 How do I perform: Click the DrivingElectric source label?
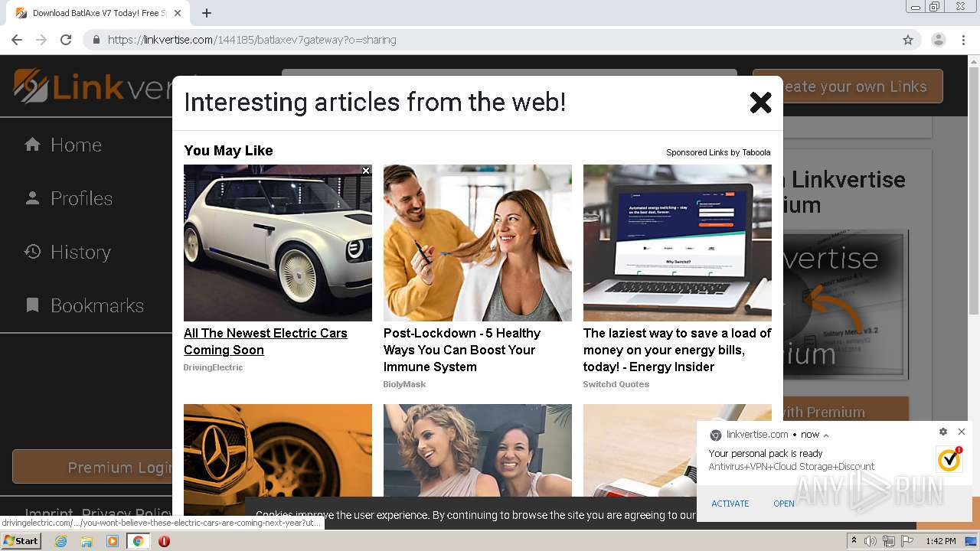[213, 367]
